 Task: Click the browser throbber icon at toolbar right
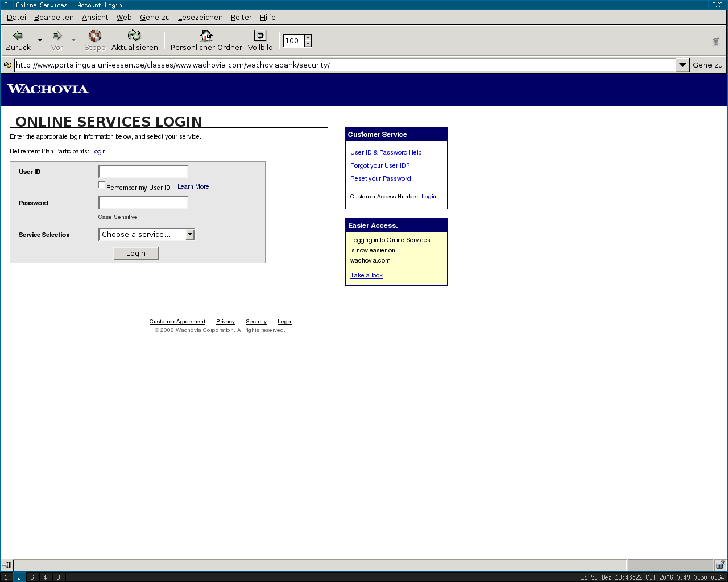tap(716, 41)
